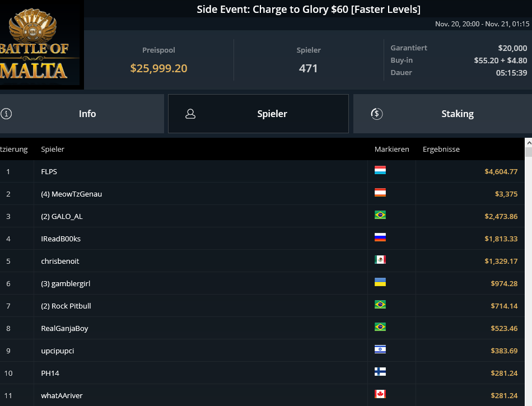Click MeowTzGenau's Austria flag icon
The image size is (532, 406).
pyautogui.click(x=380, y=193)
